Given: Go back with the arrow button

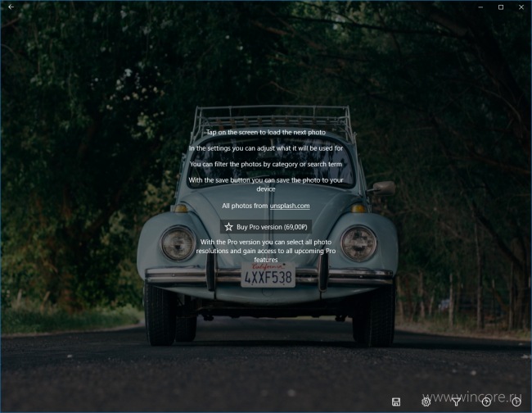Looking at the screenshot, I should coord(11,7).
